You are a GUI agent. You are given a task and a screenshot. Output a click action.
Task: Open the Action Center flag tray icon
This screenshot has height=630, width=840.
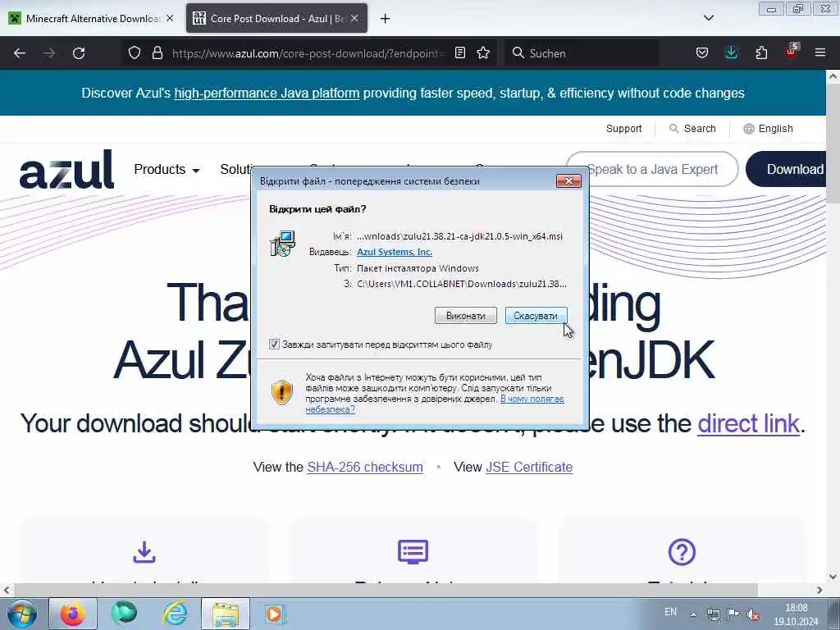733,614
